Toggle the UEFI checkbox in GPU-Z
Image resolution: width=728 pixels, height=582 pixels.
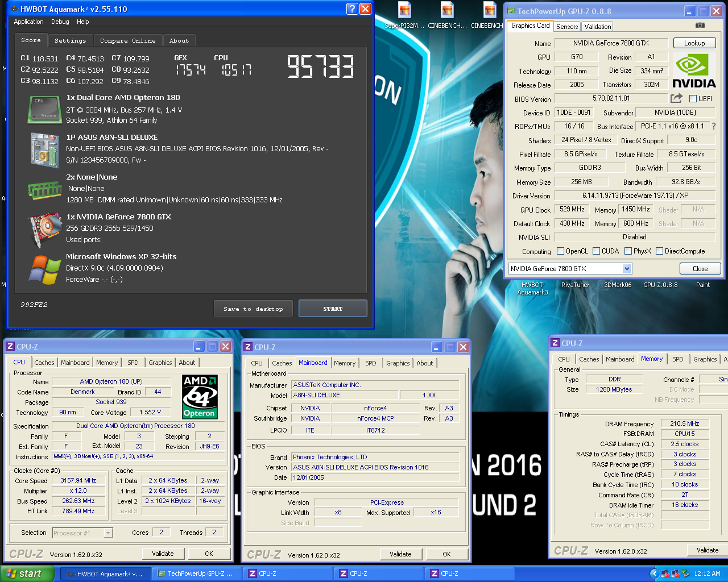pyautogui.click(x=693, y=98)
